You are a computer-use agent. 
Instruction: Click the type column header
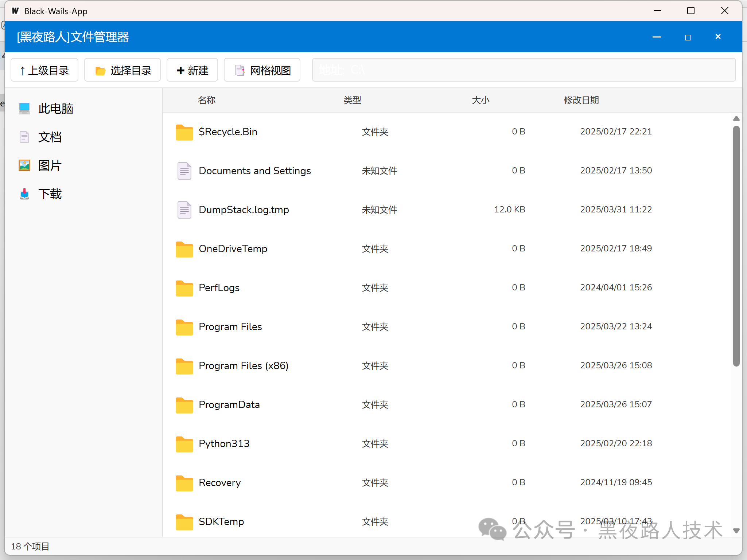(x=352, y=100)
